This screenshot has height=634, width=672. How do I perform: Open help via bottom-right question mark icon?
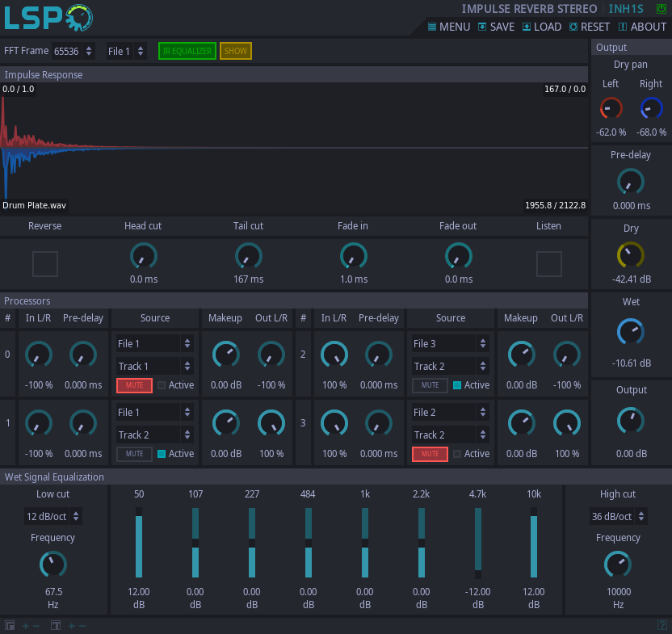coord(661,625)
